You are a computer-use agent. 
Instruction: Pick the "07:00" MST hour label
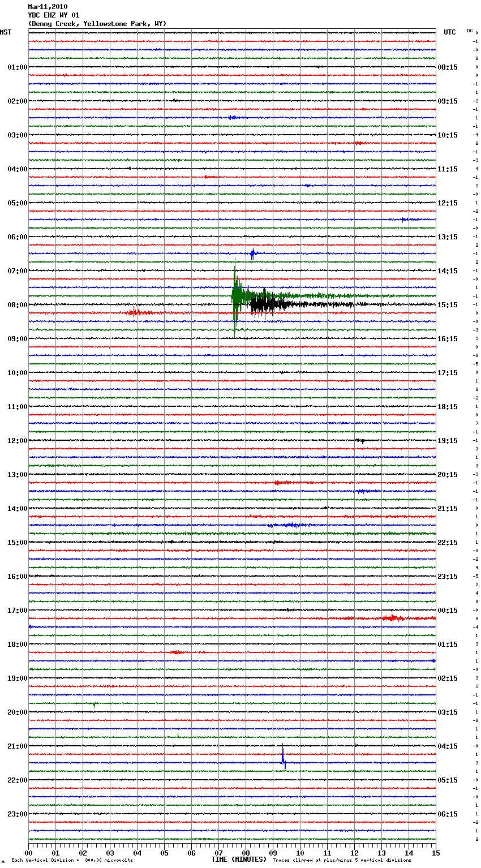tap(17, 271)
